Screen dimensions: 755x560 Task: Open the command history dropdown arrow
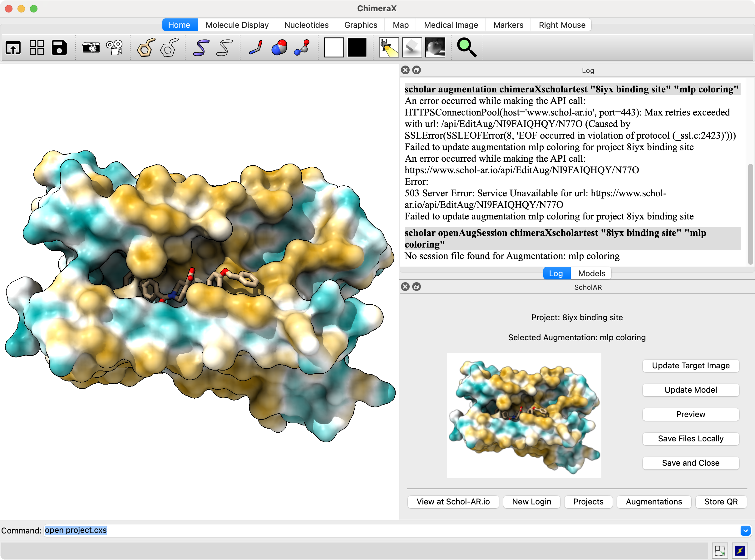pos(745,531)
